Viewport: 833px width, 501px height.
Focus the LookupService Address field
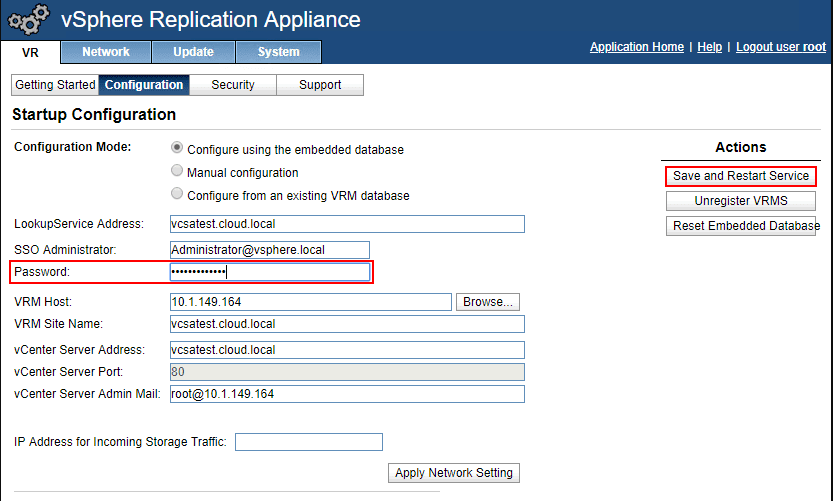click(x=347, y=224)
